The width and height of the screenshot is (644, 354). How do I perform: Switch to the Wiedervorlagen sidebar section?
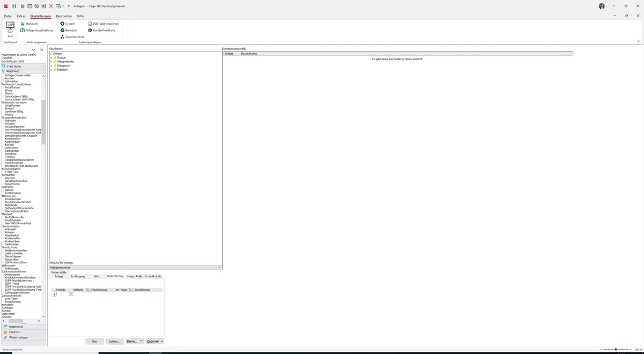click(23, 337)
